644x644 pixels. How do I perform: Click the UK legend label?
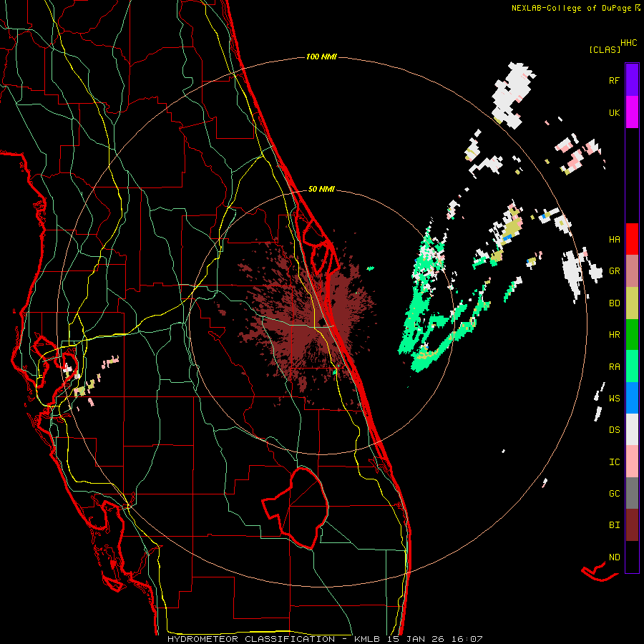[614, 112]
